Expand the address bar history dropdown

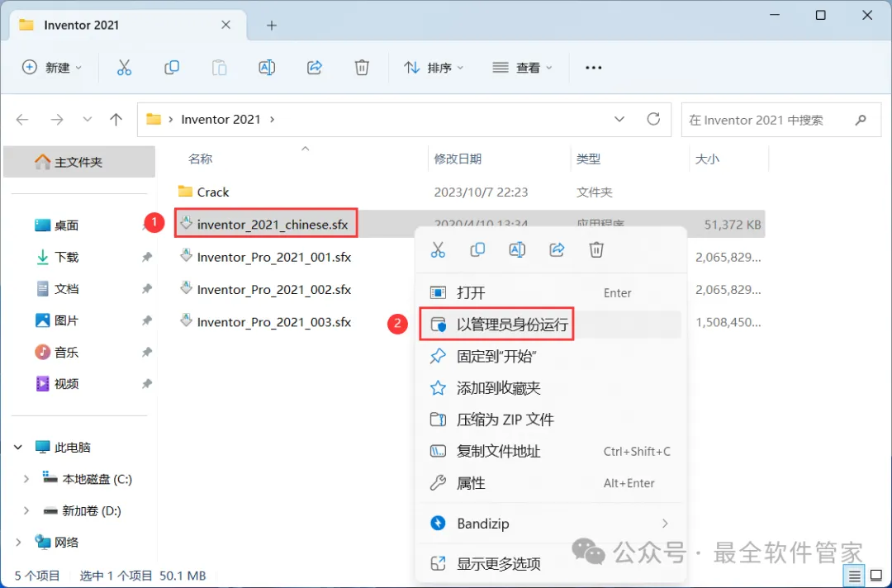[x=619, y=120]
